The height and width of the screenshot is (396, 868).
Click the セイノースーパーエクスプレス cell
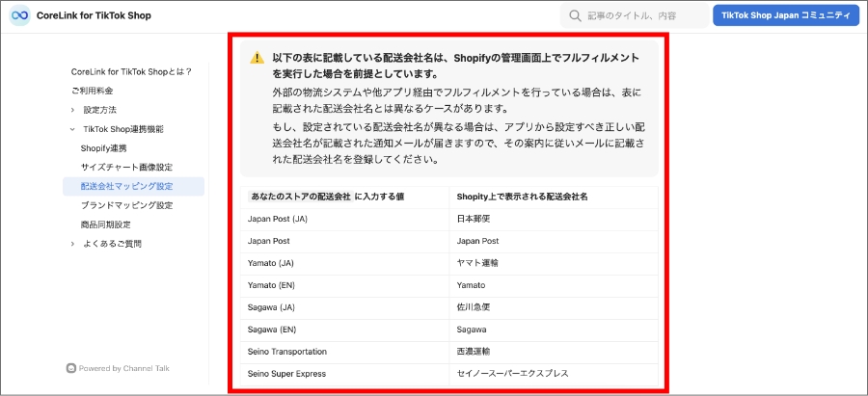click(554, 374)
